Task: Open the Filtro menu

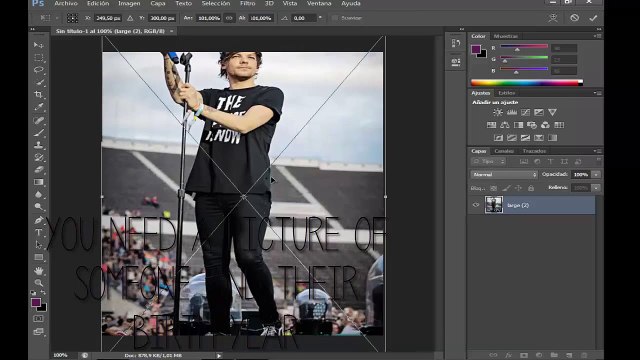Action: pos(247,3)
